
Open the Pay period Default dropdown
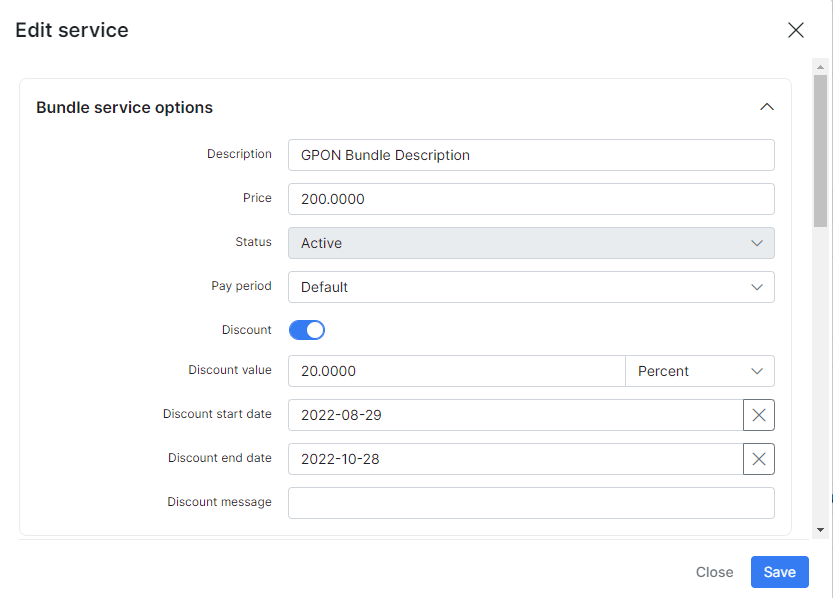tap(531, 287)
